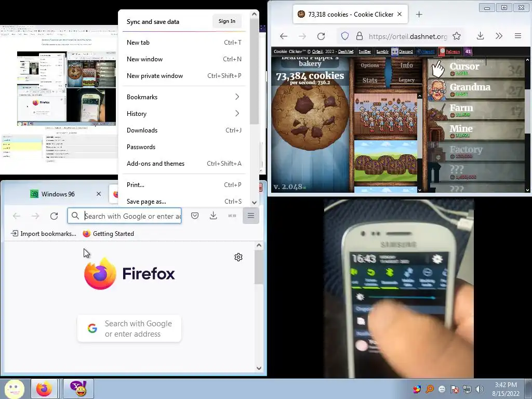Expand the Bookmarks submenu
The height and width of the screenshot is (399, 532).
tap(184, 97)
